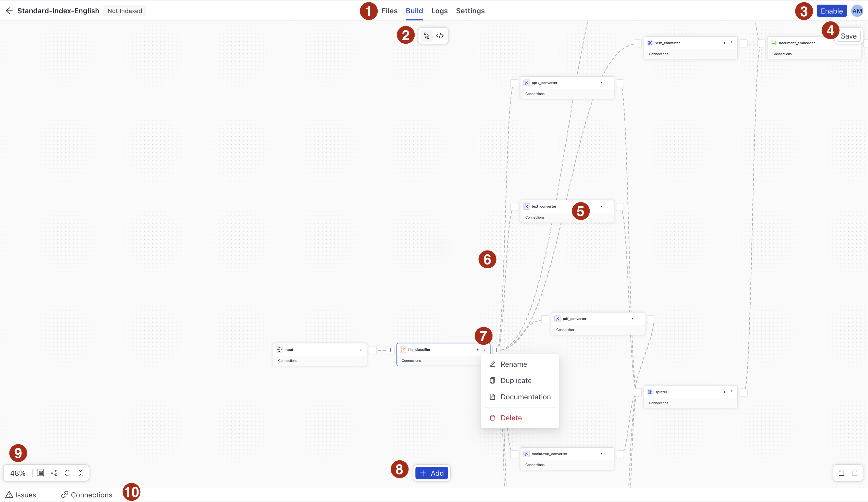Open the 48% zoom level control
Viewport: 868px width, 502px height.
pyautogui.click(x=18, y=473)
